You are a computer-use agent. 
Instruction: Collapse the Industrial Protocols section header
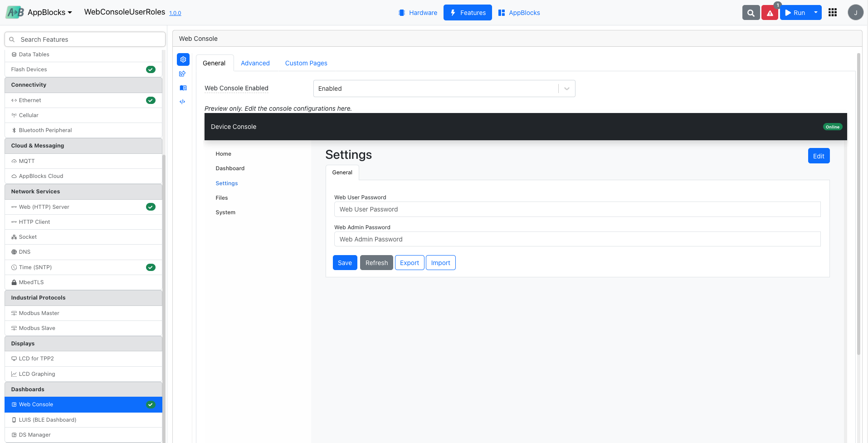[83, 298]
